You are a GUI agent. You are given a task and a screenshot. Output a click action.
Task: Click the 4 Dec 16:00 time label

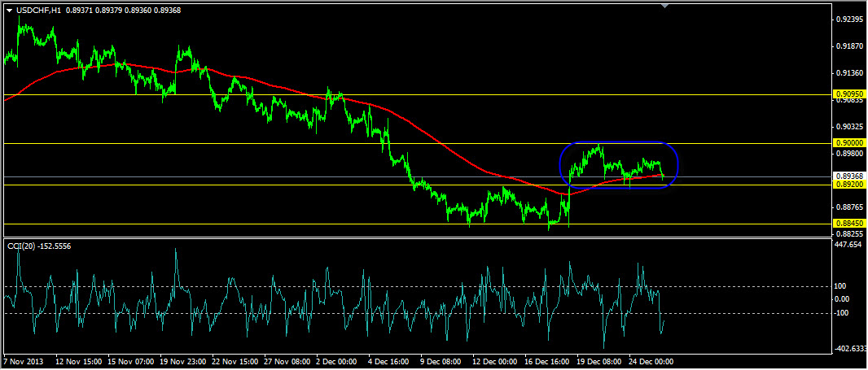[390, 362]
